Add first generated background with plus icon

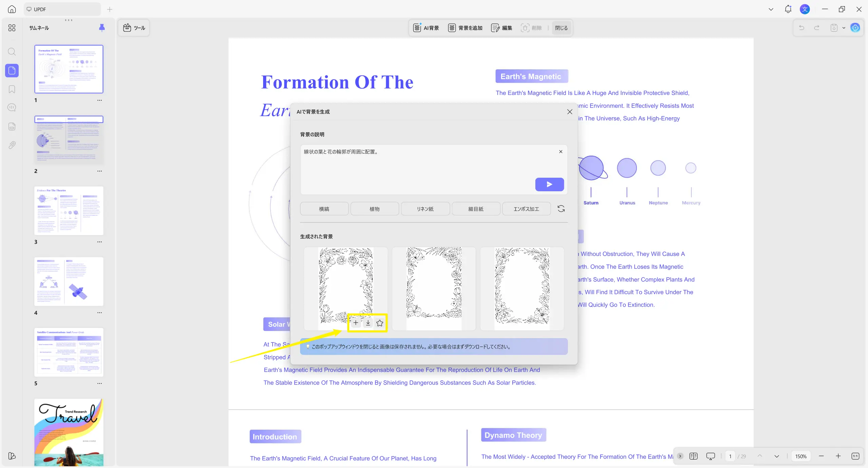coord(356,323)
